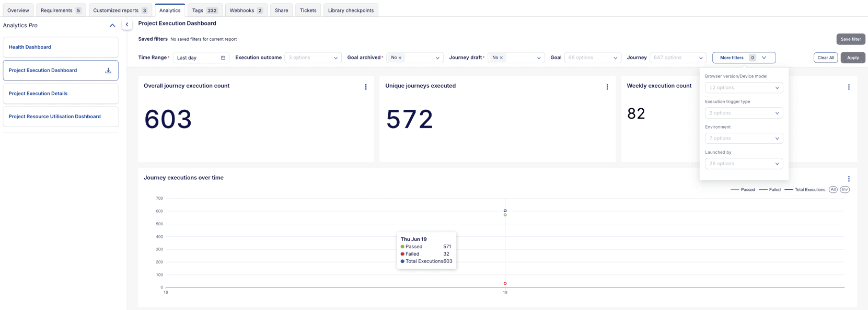Expand the Launched by dropdown
This screenshot has height=310, width=868.
point(744,164)
